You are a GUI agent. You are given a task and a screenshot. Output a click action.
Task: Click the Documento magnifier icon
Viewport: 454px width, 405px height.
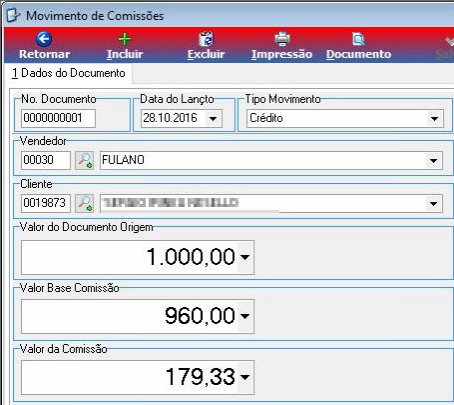click(358, 39)
